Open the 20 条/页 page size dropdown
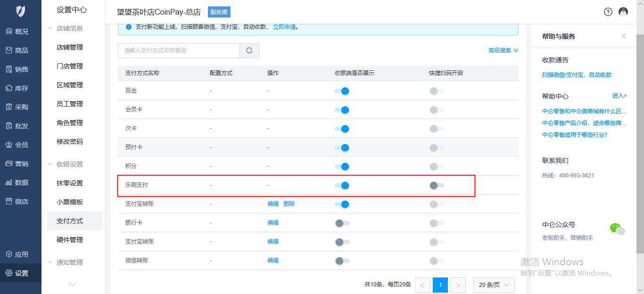644x294 pixels. (x=494, y=285)
